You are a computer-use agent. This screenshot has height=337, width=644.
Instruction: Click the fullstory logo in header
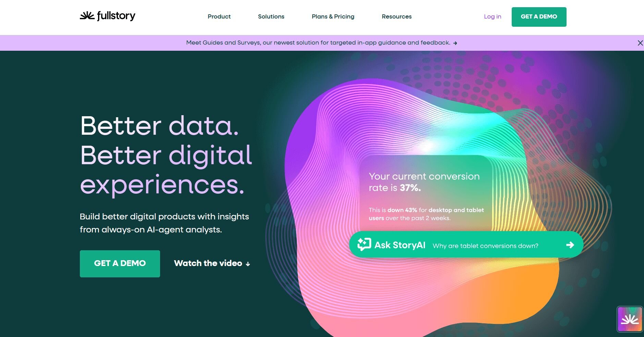click(x=108, y=16)
